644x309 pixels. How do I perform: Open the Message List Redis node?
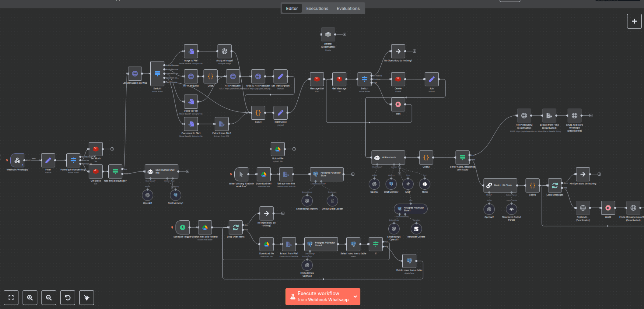point(317,79)
